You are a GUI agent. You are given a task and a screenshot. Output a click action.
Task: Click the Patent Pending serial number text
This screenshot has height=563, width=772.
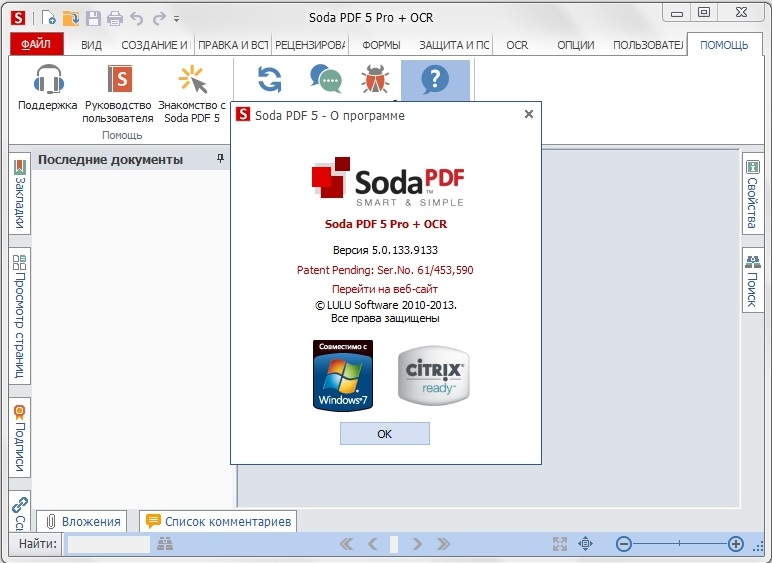pyautogui.click(x=385, y=270)
